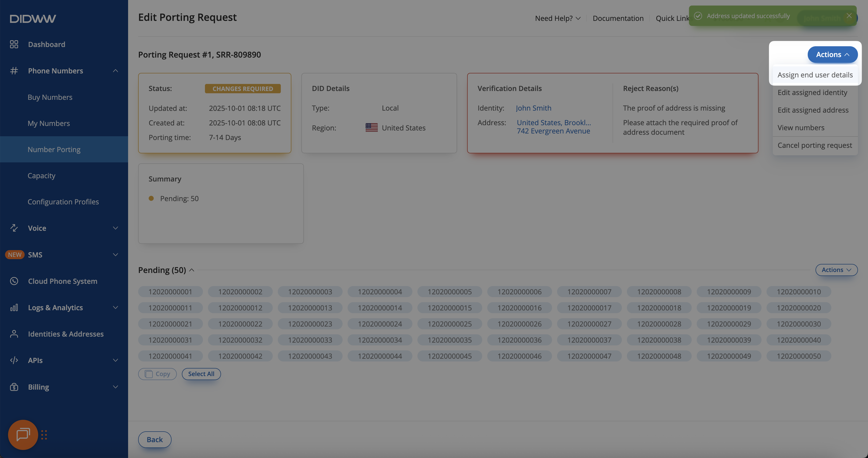Click the APIs code-bracket icon

click(x=14, y=360)
